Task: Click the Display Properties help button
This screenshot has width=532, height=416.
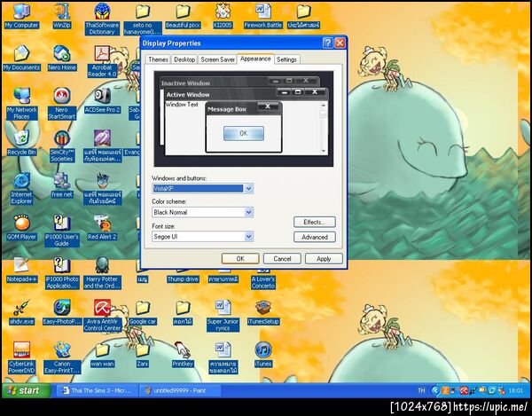Action: tap(327, 43)
